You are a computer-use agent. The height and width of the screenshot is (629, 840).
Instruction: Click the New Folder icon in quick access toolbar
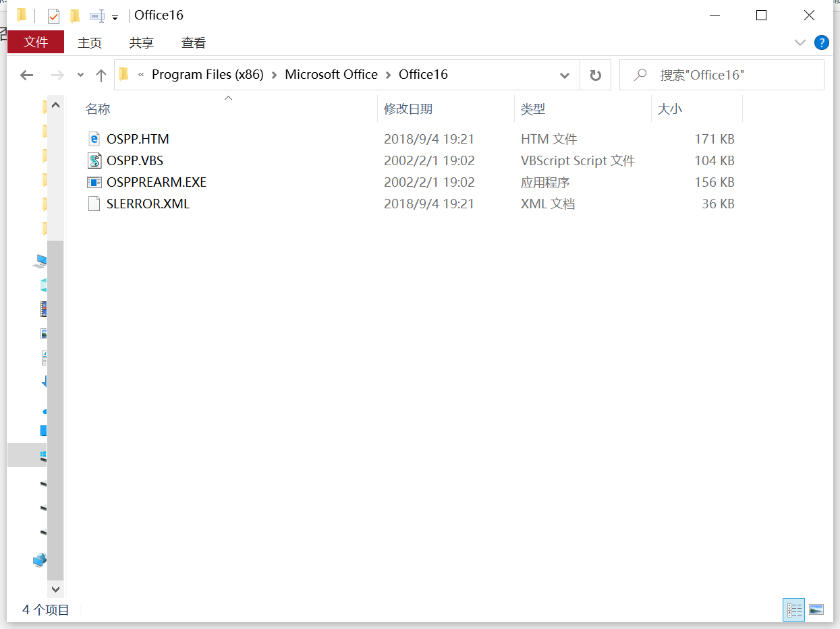pyautogui.click(x=75, y=16)
